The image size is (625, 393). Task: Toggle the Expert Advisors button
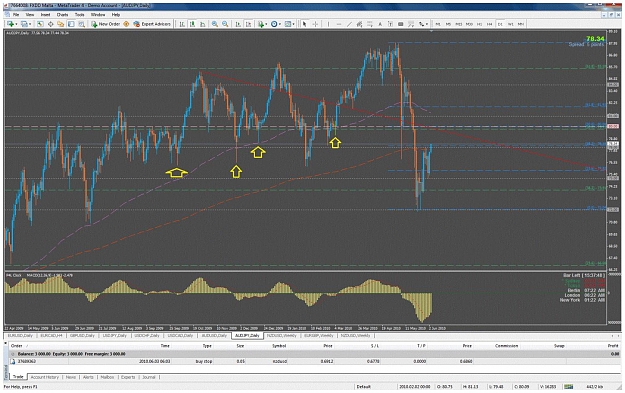coord(152,24)
